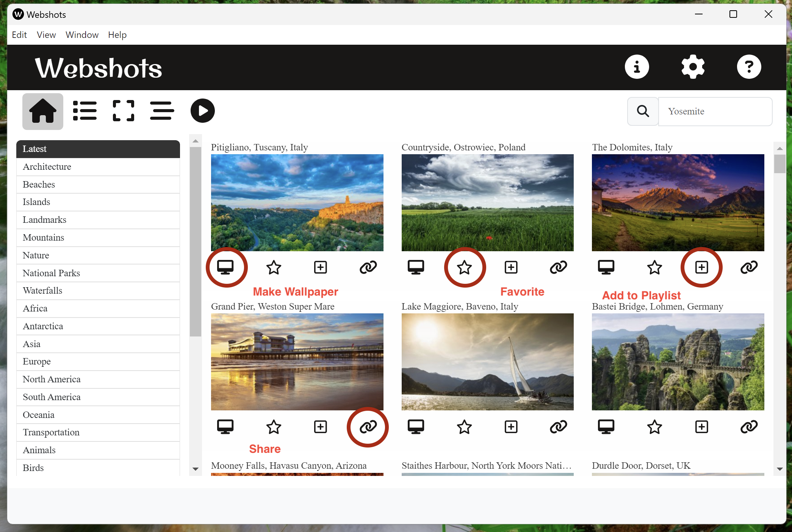Click the photo grid scrollbar's down arrow
792x532 pixels.
click(779, 469)
